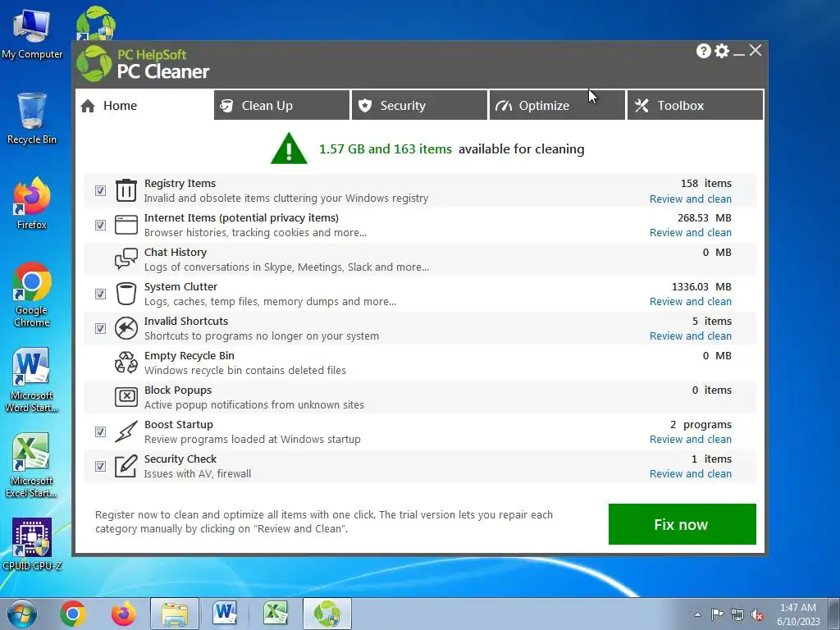Screen dimensions: 840x630
Task: Click the Internet Items browser window icon
Action: 126,225
